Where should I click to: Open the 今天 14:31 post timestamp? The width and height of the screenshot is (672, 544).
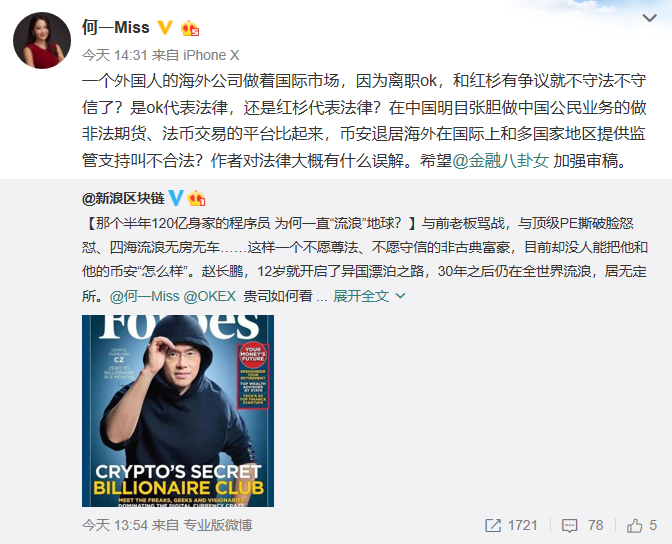114,55
